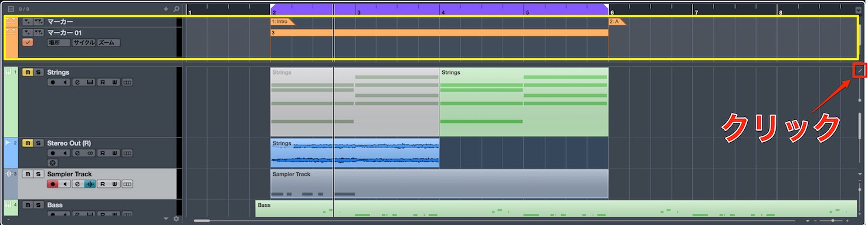Image resolution: width=868 pixels, height=225 pixels.
Task: Add position marker on マーカー 01 track
Action: pyautogui.click(x=28, y=32)
